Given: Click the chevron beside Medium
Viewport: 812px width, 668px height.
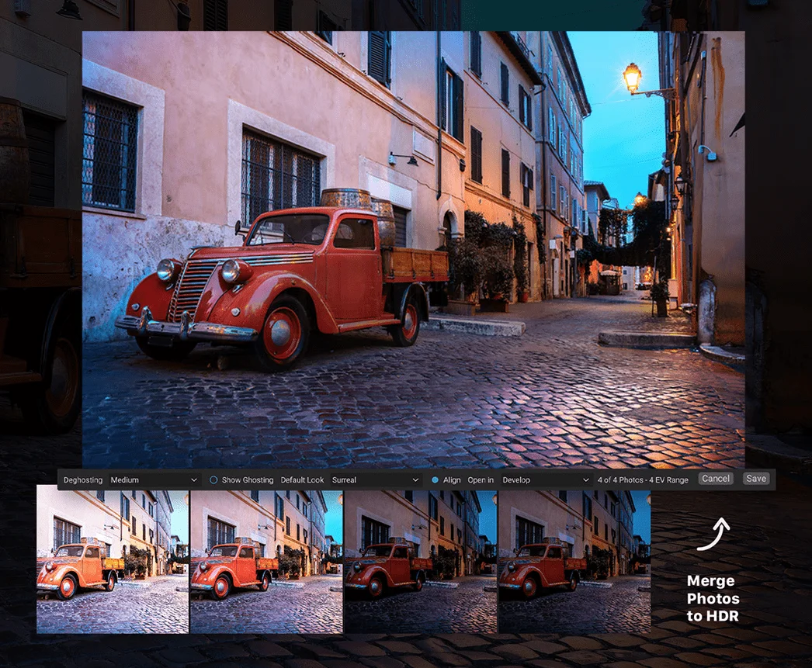Looking at the screenshot, I should pyautogui.click(x=193, y=480).
